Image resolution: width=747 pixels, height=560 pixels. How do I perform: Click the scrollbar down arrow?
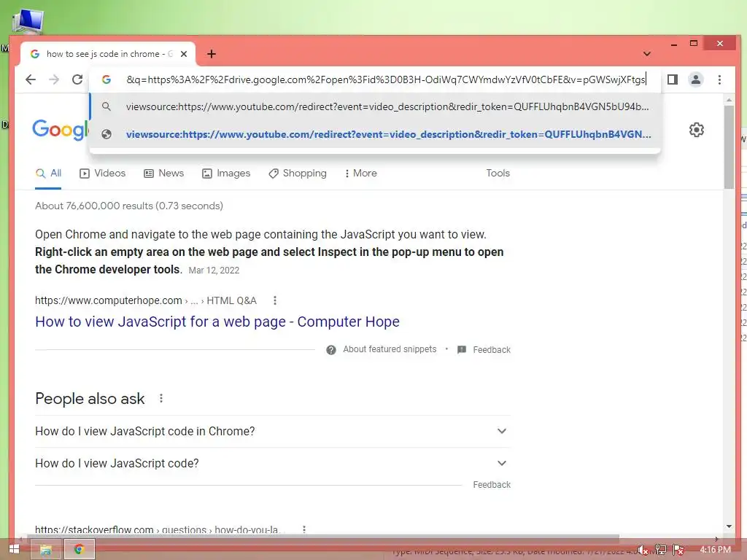(729, 526)
